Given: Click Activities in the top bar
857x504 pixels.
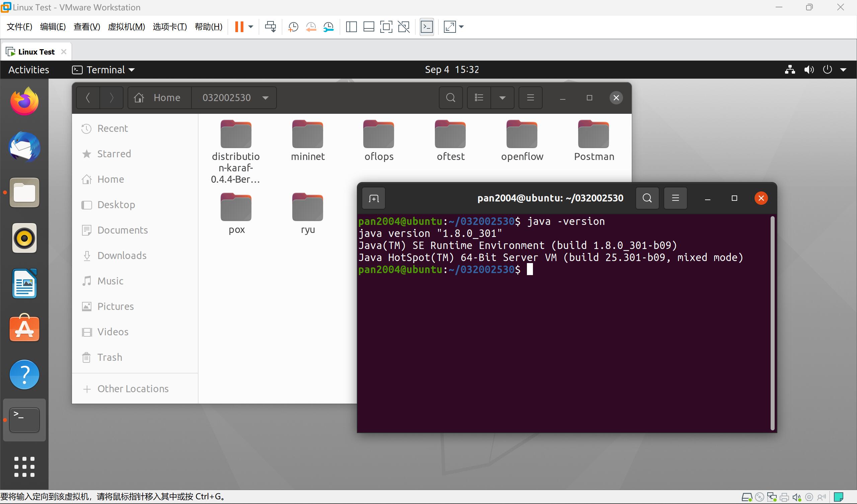Looking at the screenshot, I should tap(28, 70).
